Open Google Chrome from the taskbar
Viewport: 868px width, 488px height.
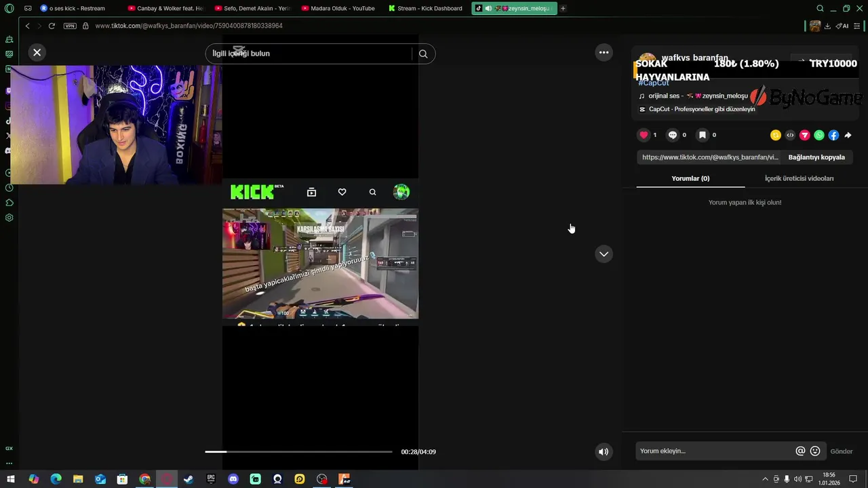(144, 479)
